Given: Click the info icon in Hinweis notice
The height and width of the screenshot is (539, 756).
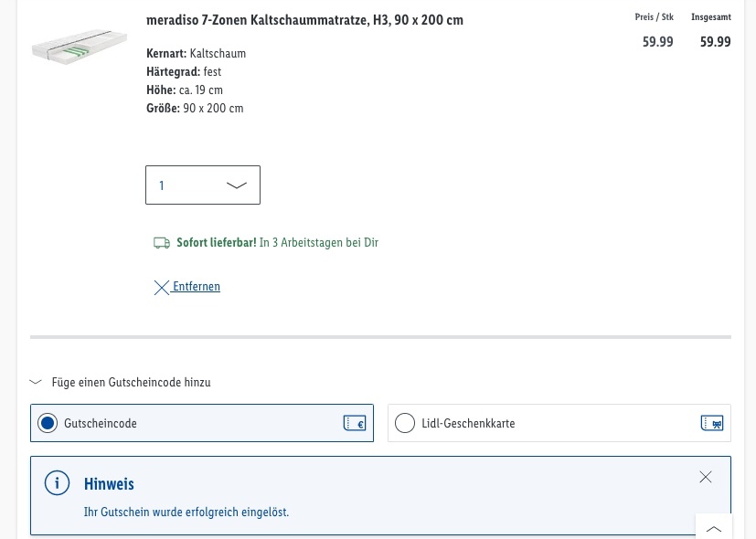Looking at the screenshot, I should click(57, 482).
